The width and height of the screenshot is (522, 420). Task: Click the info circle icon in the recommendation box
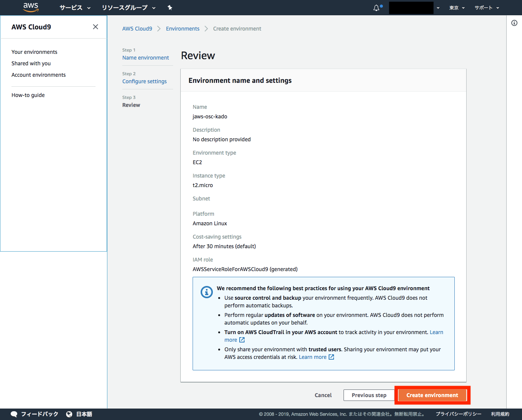point(207,292)
